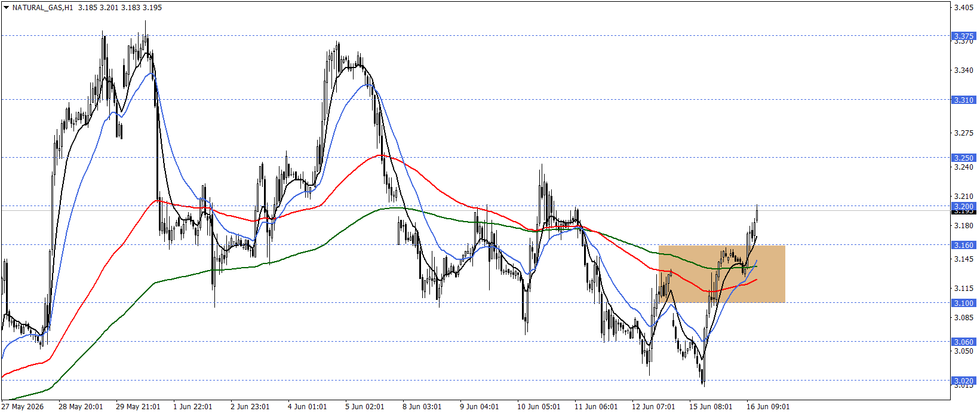Click the 3.250 price level label

963,158
